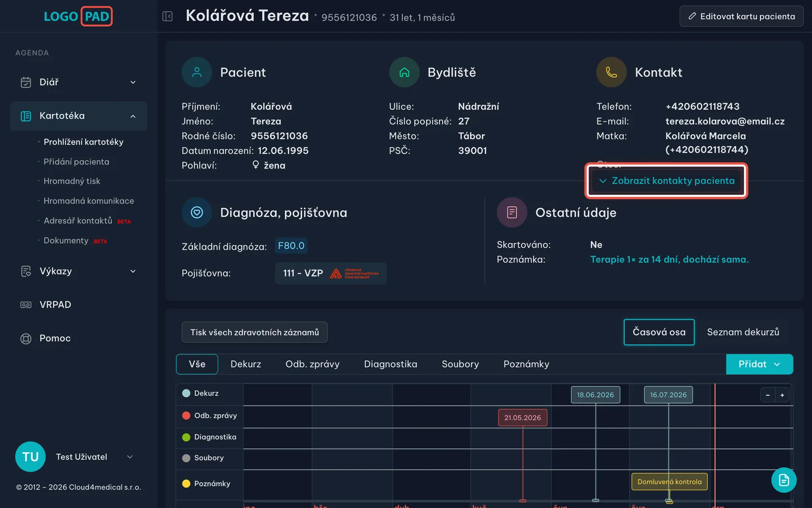Select the Poznámky filter tab
The height and width of the screenshot is (508, 812).
(526, 364)
